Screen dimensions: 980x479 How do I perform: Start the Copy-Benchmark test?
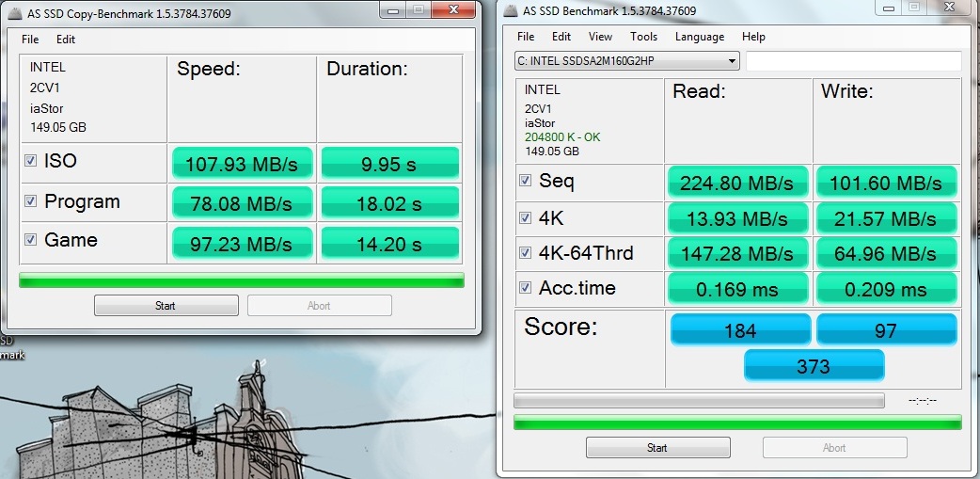pyautogui.click(x=166, y=306)
